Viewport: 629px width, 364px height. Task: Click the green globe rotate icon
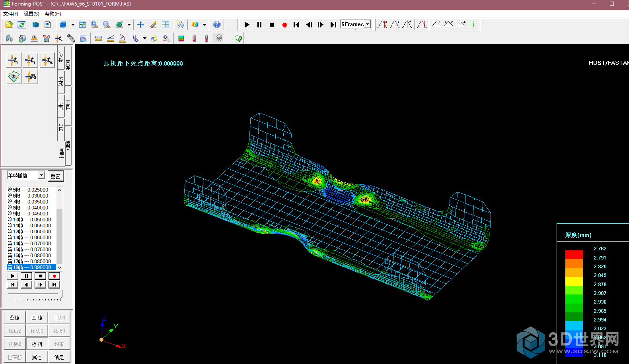pyautogui.click(x=119, y=25)
